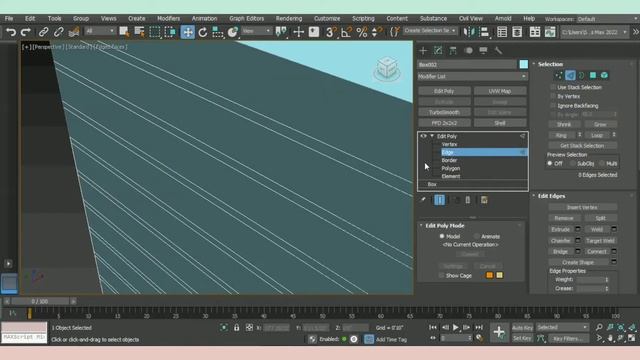Enable the Ignore Backfacing checkbox
Viewport: 640px width, 360px height.
point(553,105)
